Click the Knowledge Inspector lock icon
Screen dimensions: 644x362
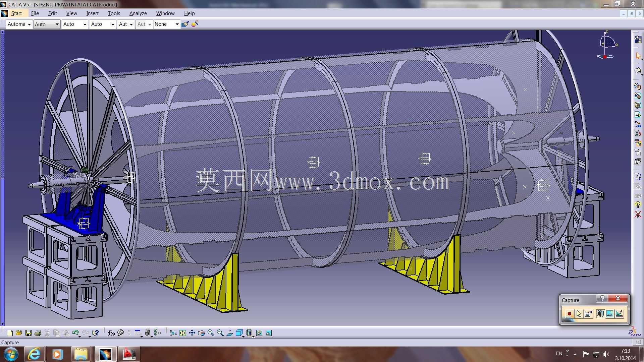(148, 333)
